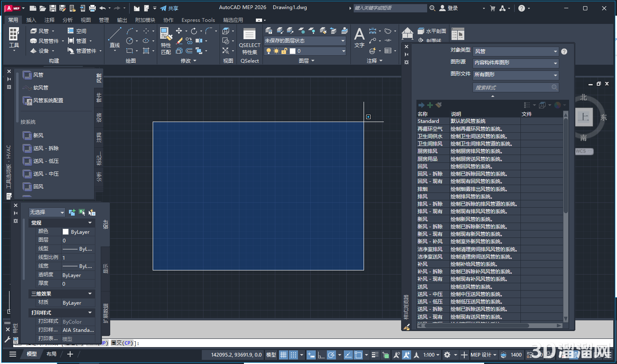Click the 共享 share button
This screenshot has width=617, height=364.
pos(169,8)
